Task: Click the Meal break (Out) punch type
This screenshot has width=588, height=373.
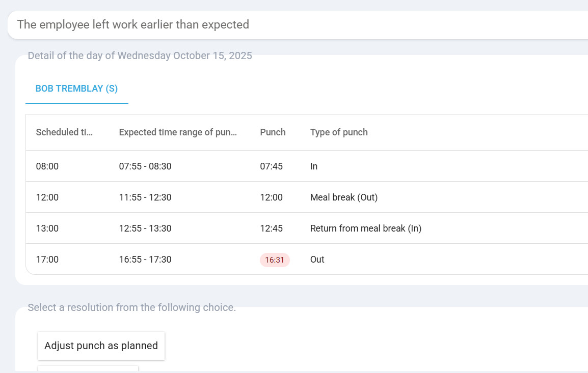Action: (x=344, y=197)
